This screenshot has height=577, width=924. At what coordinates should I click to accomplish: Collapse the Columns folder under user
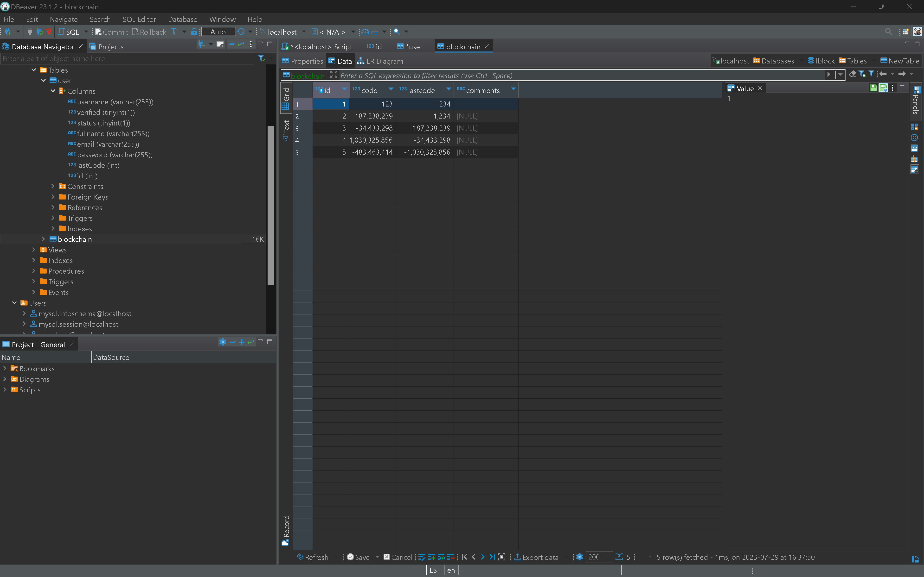(x=53, y=91)
